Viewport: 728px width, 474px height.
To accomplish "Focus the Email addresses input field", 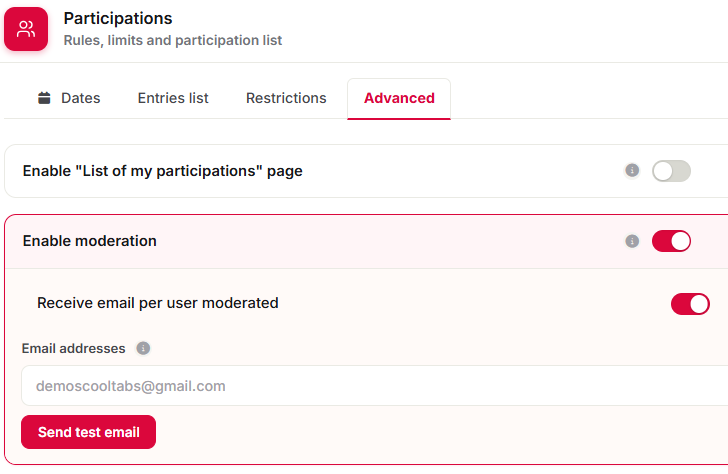I will click(374, 386).
